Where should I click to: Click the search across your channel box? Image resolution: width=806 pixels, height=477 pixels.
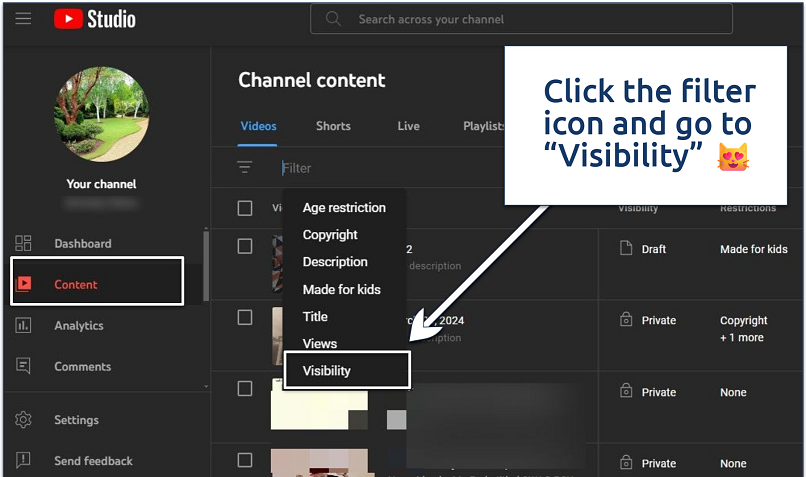click(x=520, y=19)
